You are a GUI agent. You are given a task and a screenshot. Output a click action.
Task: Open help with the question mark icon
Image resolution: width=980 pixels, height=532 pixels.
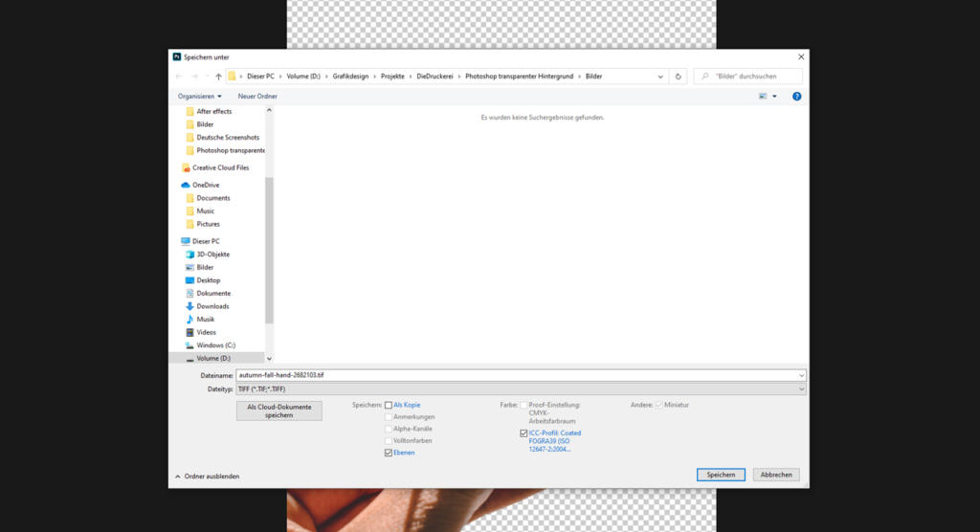point(796,97)
